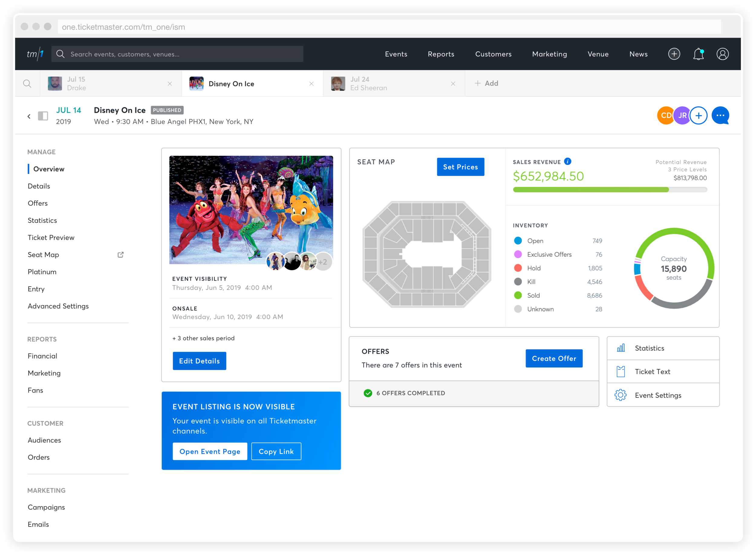This screenshot has width=756, height=555.
Task: Click the Sales Revenue info icon
Action: (x=568, y=162)
